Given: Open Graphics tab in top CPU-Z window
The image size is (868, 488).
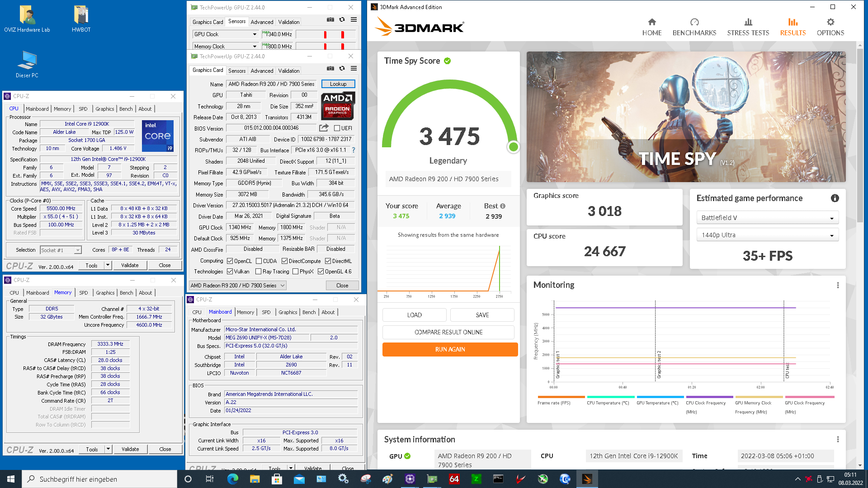Looking at the screenshot, I should tap(105, 109).
